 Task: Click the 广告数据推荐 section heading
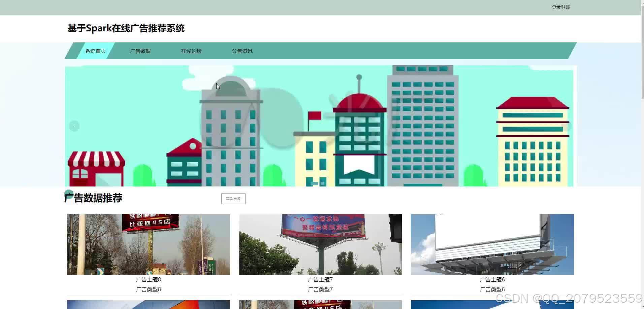(94, 198)
